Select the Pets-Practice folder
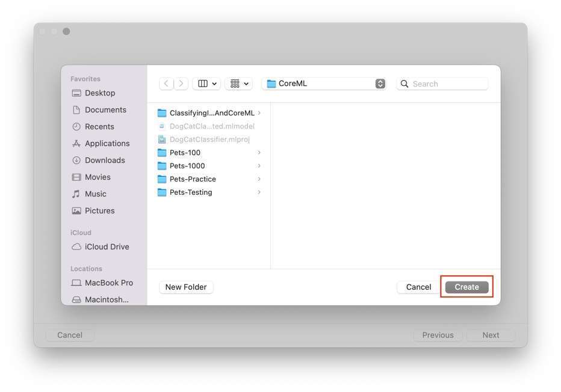This screenshot has height=392, width=561. pyautogui.click(x=193, y=179)
